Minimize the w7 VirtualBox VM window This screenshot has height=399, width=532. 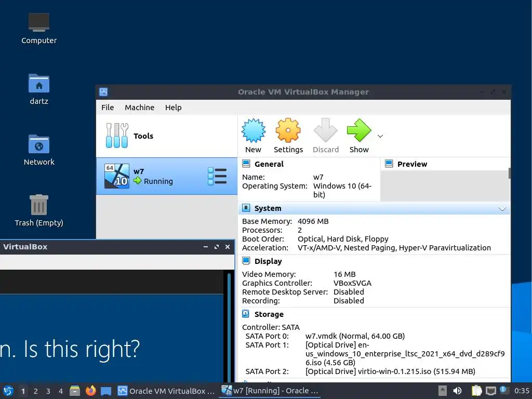coord(206,247)
